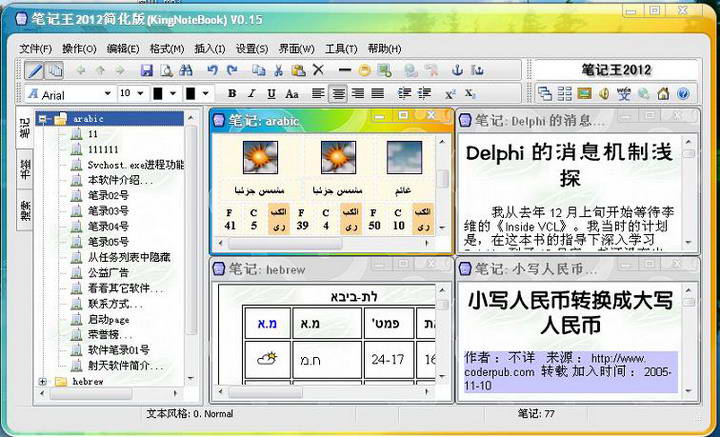Open the first color dropdown arrow

pos(173,94)
